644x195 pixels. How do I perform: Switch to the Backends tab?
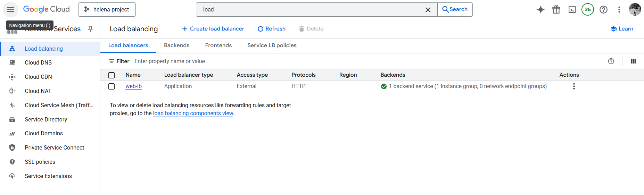pos(176,45)
